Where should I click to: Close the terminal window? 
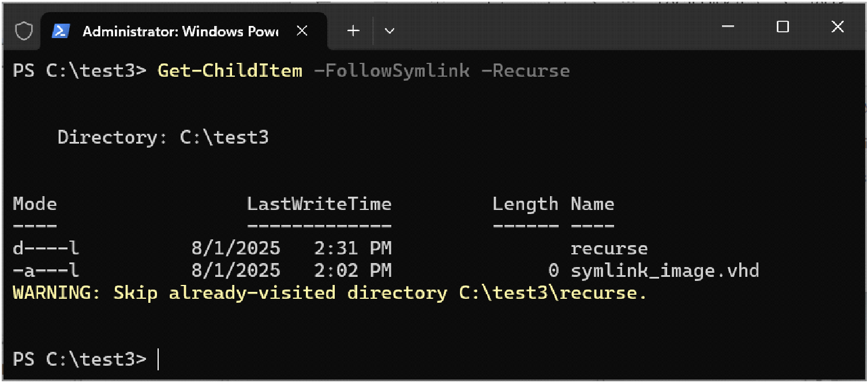[837, 27]
